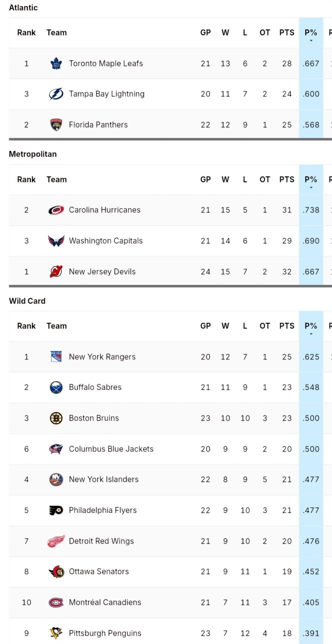The image size is (332, 644).
Task: Open the New York Rangers team link
Action: click(102, 357)
